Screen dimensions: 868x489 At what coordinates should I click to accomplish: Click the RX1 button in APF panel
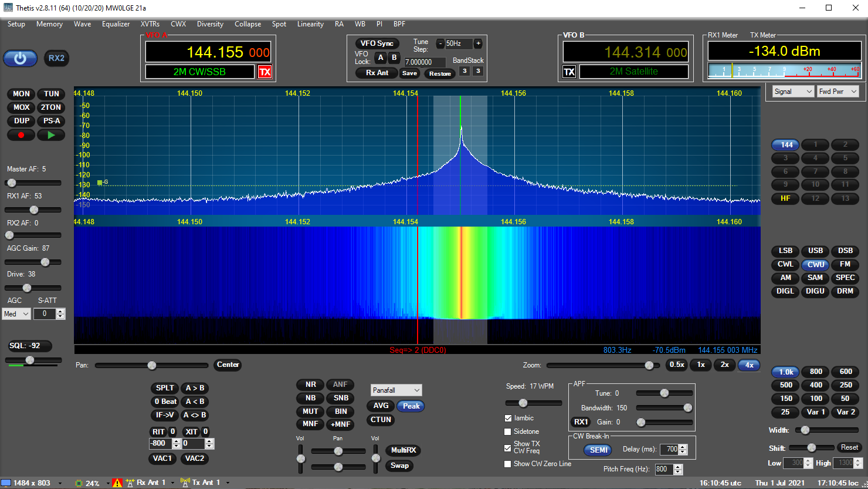(581, 422)
